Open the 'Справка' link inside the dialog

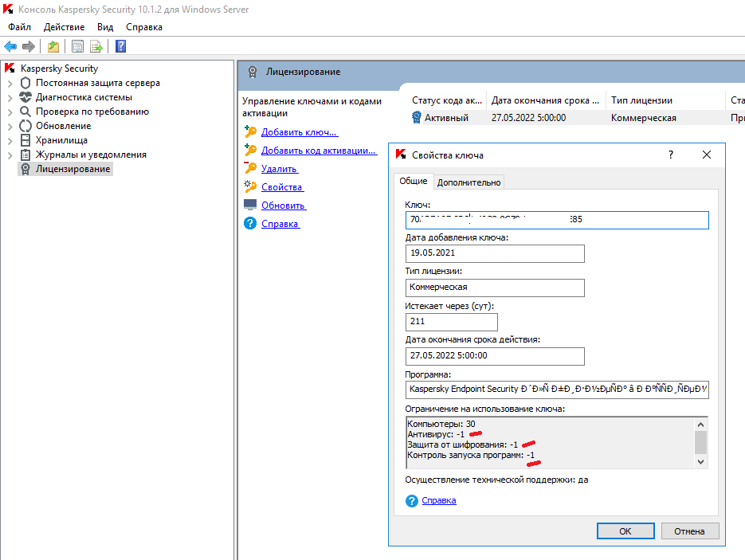point(438,500)
